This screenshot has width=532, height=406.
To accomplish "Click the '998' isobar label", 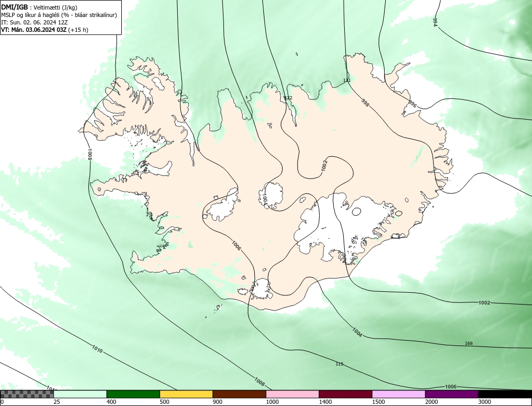I will point(365,102).
